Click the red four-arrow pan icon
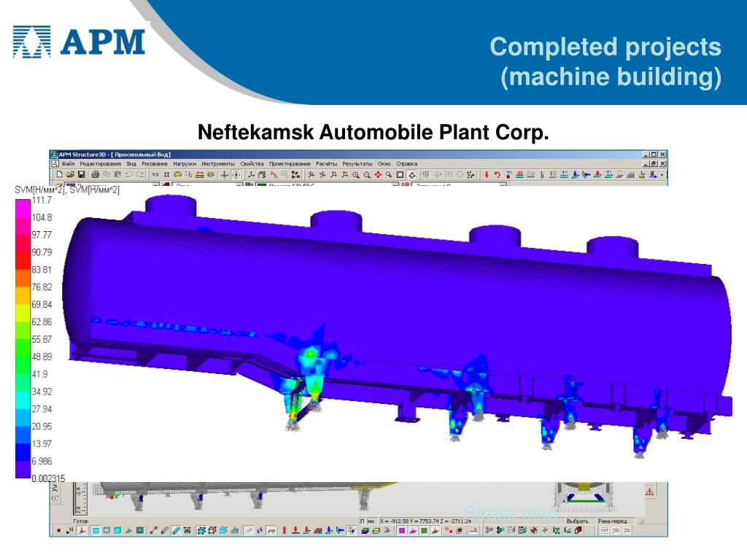This screenshot has height=560, width=747. [x=378, y=175]
